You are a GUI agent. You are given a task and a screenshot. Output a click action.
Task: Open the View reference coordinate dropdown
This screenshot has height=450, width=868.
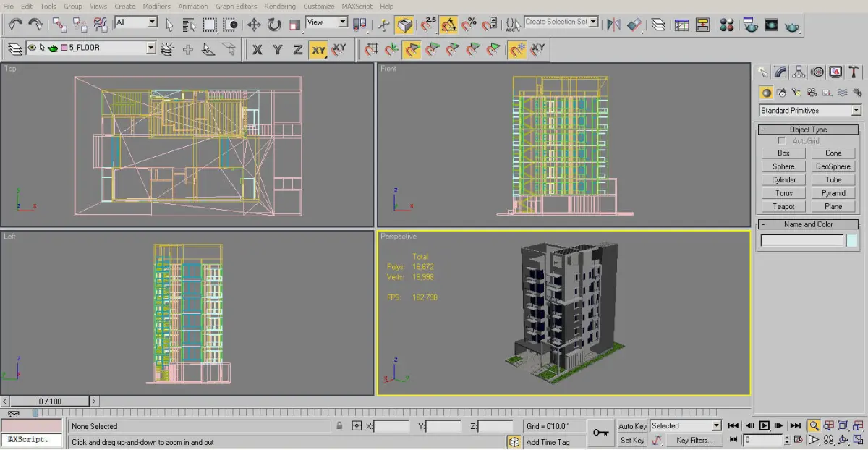(x=327, y=22)
